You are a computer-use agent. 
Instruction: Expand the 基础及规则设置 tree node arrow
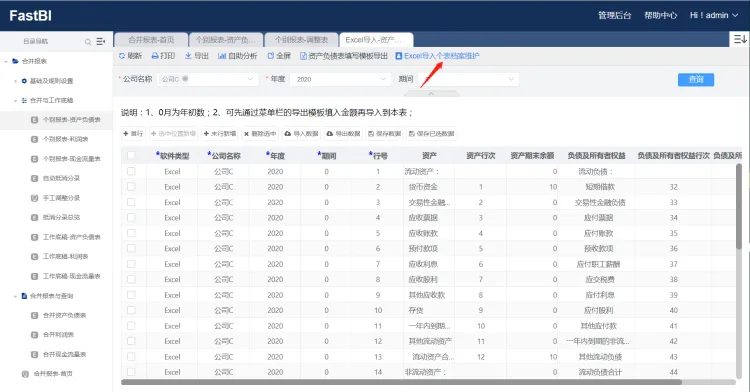[x=15, y=81]
